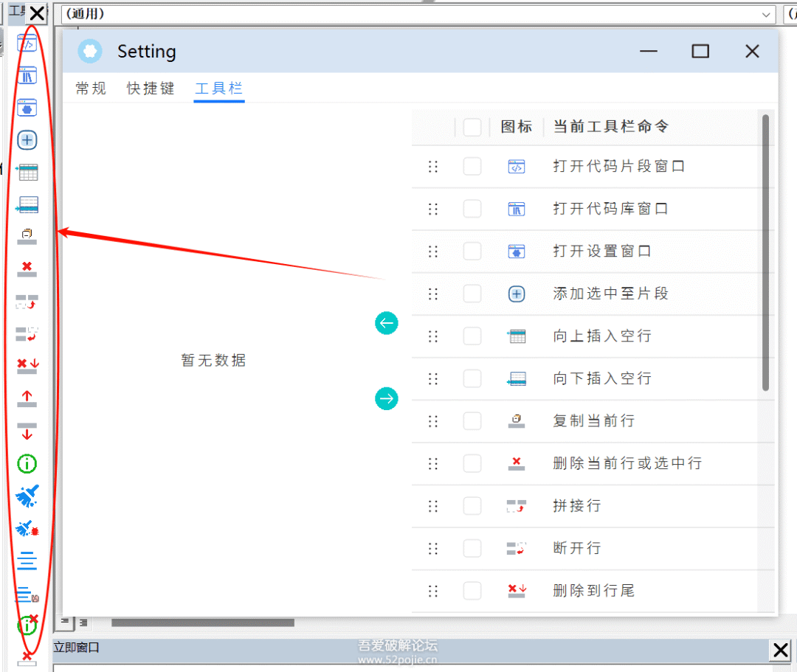The height and width of the screenshot is (672, 797).
Task: Click the delete current line red X icon
Action: (x=27, y=269)
